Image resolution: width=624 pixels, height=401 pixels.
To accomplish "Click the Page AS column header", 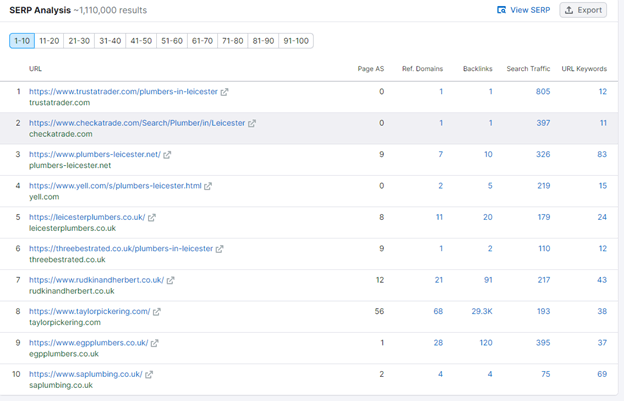I will 370,69.
